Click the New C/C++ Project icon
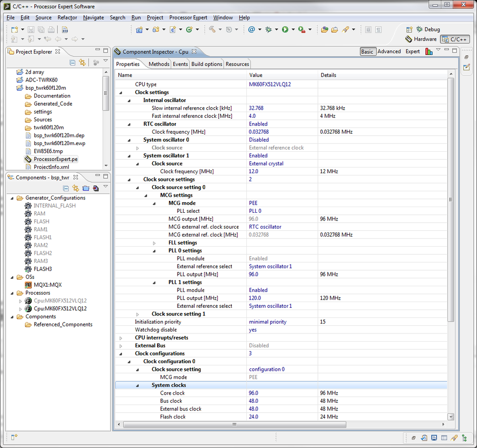477x448 pixels. click(x=139, y=30)
